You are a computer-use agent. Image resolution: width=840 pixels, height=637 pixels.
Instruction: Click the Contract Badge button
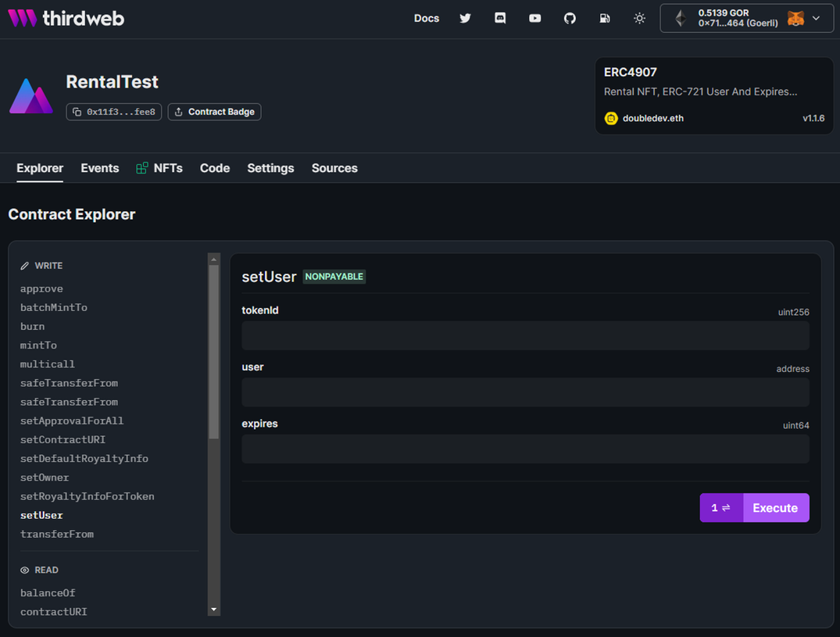pos(214,112)
